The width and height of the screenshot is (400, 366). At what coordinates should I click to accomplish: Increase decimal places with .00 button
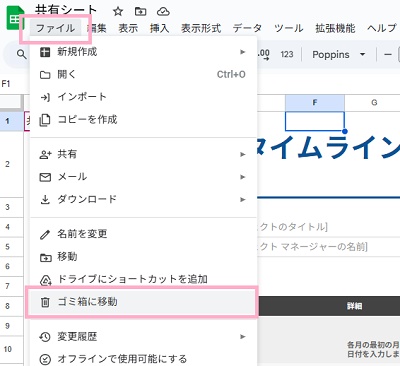pos(263,54)
